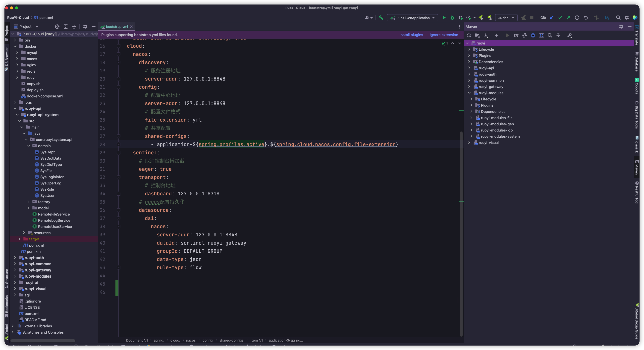This screenshot has height=350, width=644.
Task: Select the README.md file
Action: point(35,320)
